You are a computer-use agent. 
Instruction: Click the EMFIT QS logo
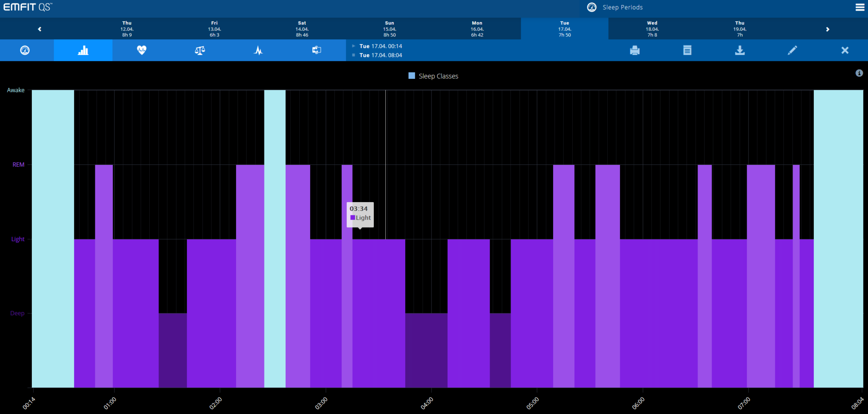[28, 7]
